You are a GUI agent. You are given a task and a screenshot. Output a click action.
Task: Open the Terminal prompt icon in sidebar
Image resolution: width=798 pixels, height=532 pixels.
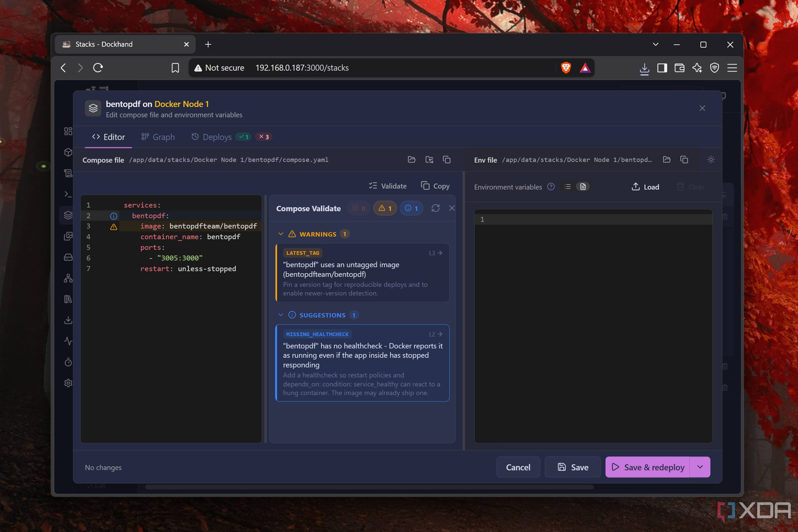pyautogui.click(x=68, y=194)
